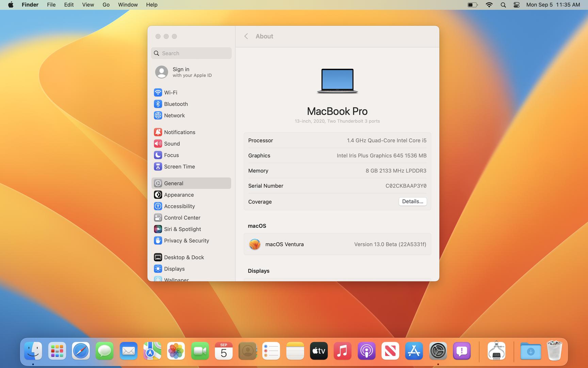
Task: Open Apple TV from the Dock
Action: (x=319, y=351)
